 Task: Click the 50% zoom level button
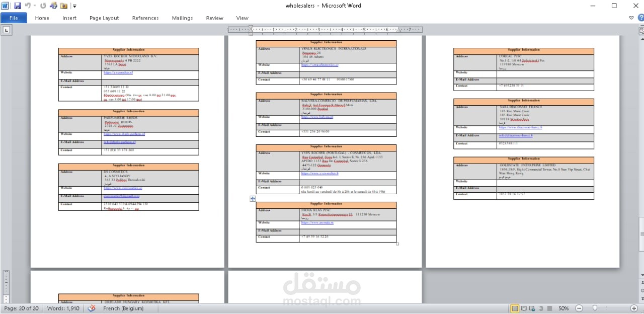pos(563,308)
